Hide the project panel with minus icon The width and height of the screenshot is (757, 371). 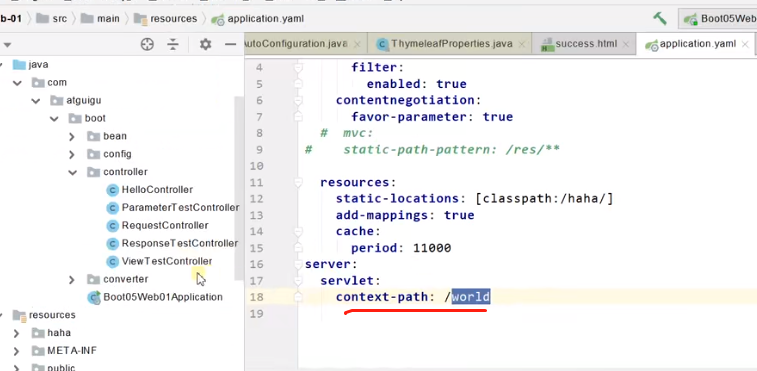click(231, 44)
